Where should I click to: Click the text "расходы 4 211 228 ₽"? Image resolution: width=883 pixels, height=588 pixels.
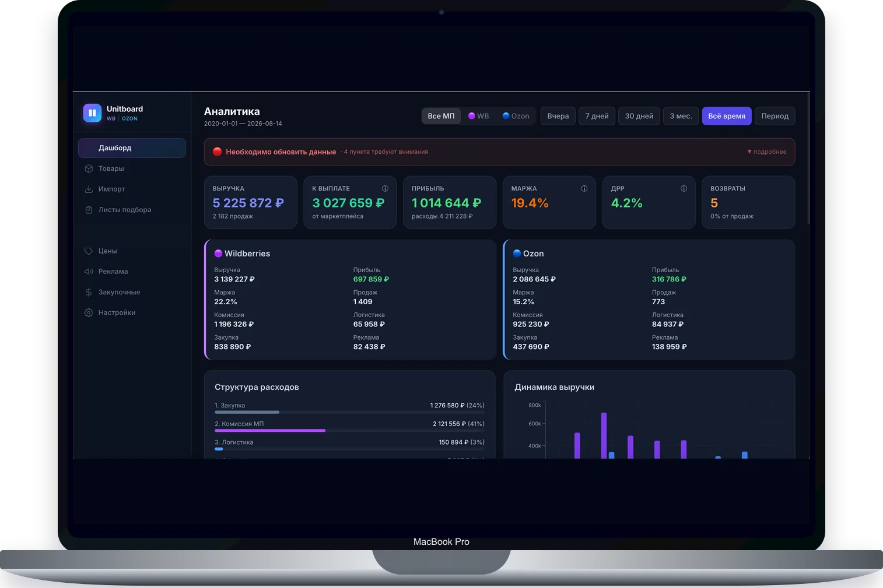pyautogui.click(x=442, y=216)
